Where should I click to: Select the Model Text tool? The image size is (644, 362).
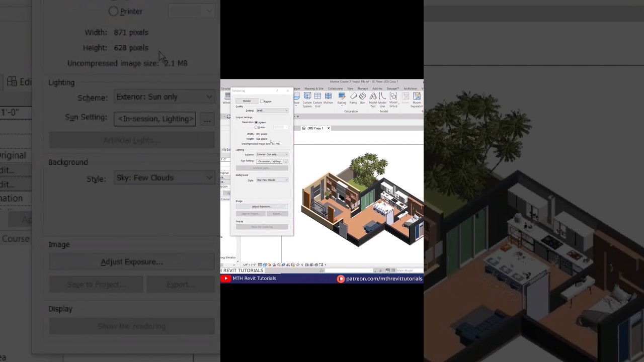[373, 100]
